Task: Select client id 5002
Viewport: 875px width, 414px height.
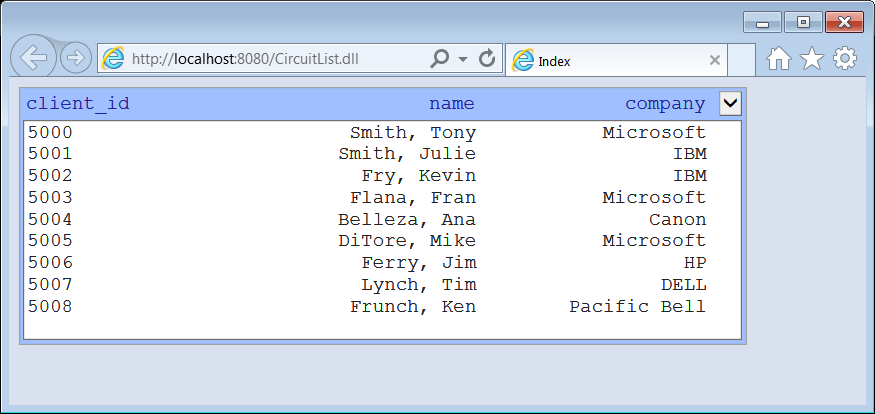Action: point(50,176)
